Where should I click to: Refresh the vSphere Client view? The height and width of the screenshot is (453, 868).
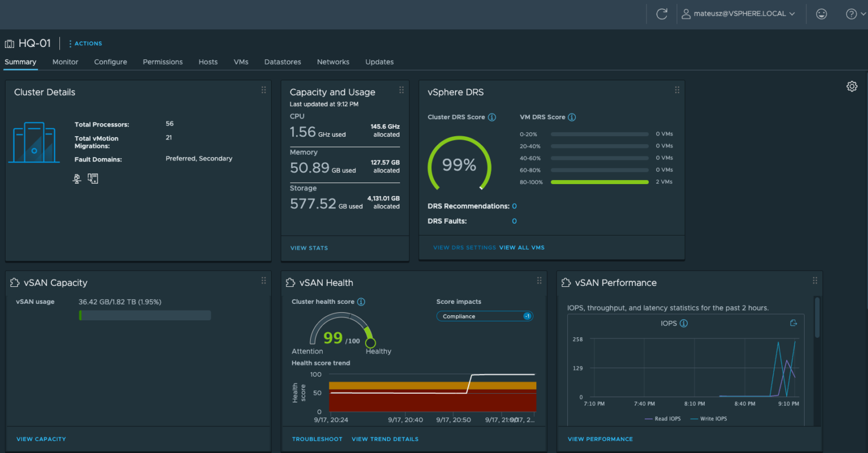[662, 14]
